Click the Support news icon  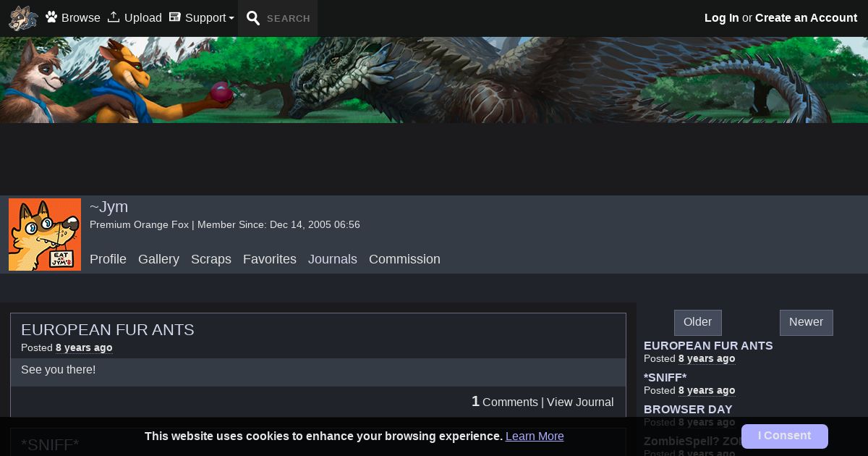coord(174,17)
